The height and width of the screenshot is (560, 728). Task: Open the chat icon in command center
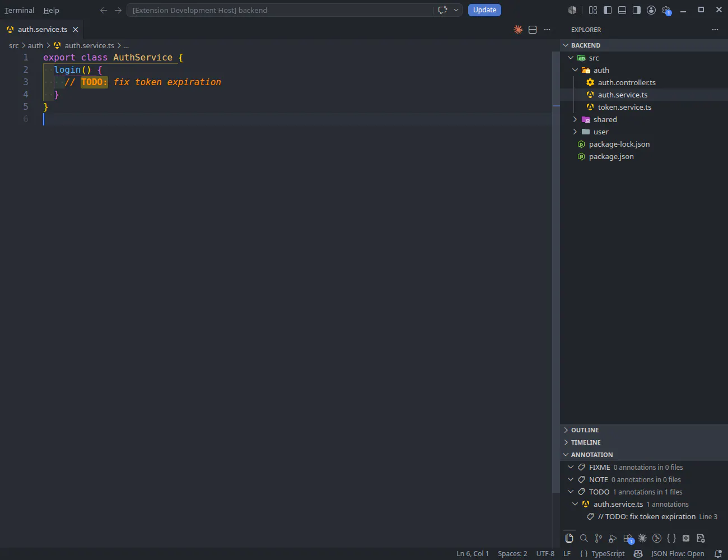coord(442,10)
